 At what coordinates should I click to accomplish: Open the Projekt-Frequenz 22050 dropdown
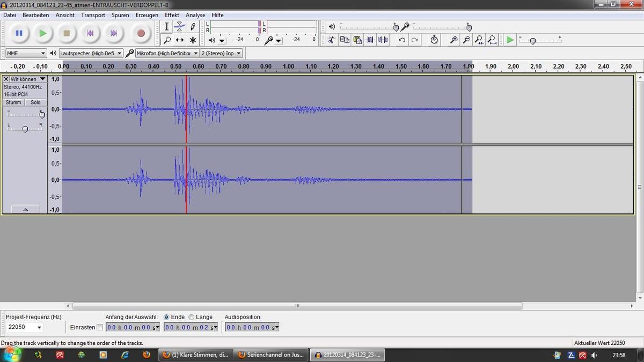[x=25, y=327]
